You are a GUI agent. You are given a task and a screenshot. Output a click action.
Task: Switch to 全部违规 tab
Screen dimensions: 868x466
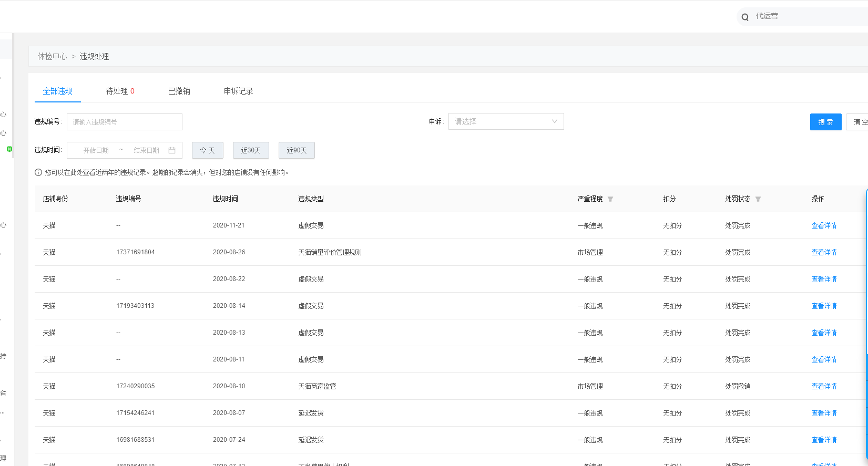pyautogui.click(x=58, y=91)
